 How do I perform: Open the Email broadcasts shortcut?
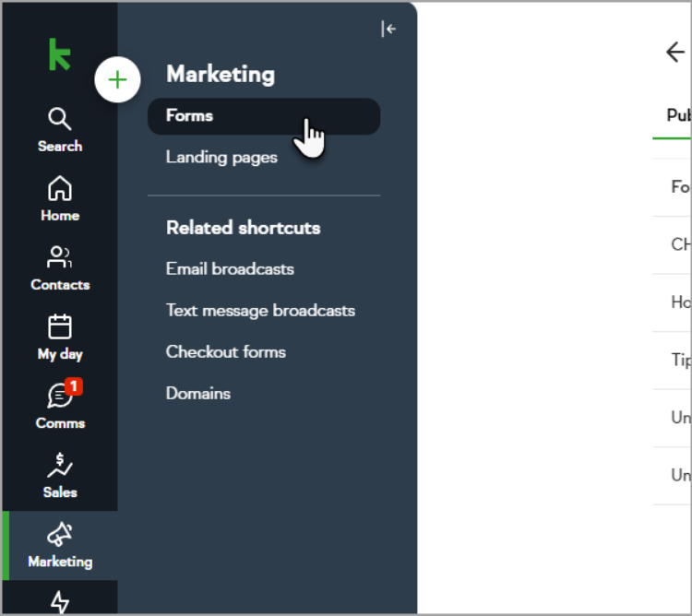230,269
